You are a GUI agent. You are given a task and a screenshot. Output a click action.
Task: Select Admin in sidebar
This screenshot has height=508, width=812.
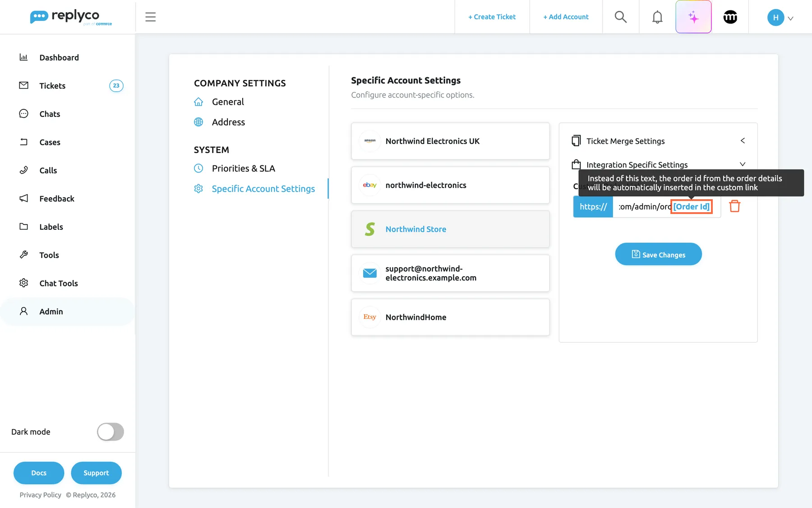(68, 311)
